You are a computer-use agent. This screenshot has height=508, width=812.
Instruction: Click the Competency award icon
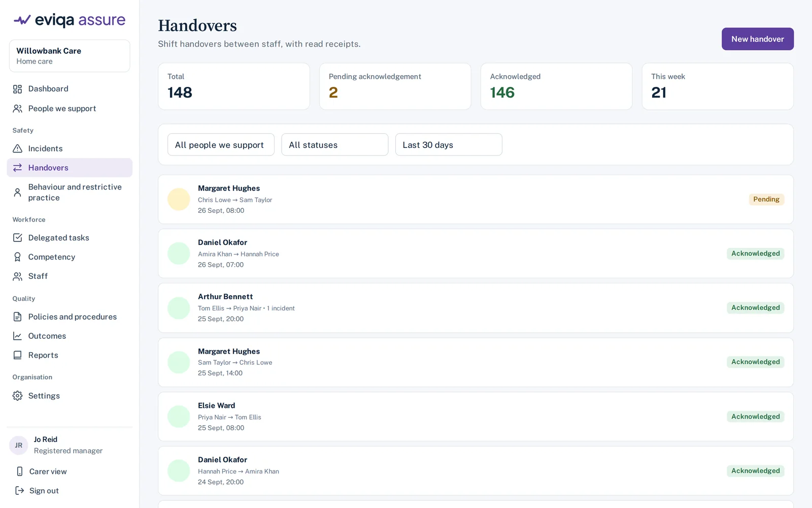pos(17,257)
